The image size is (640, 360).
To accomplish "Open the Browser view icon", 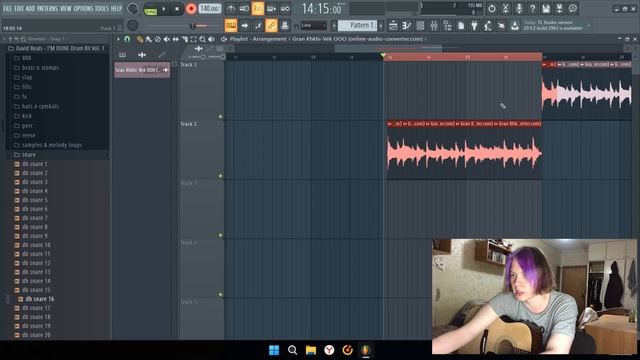I will [447, 25].
